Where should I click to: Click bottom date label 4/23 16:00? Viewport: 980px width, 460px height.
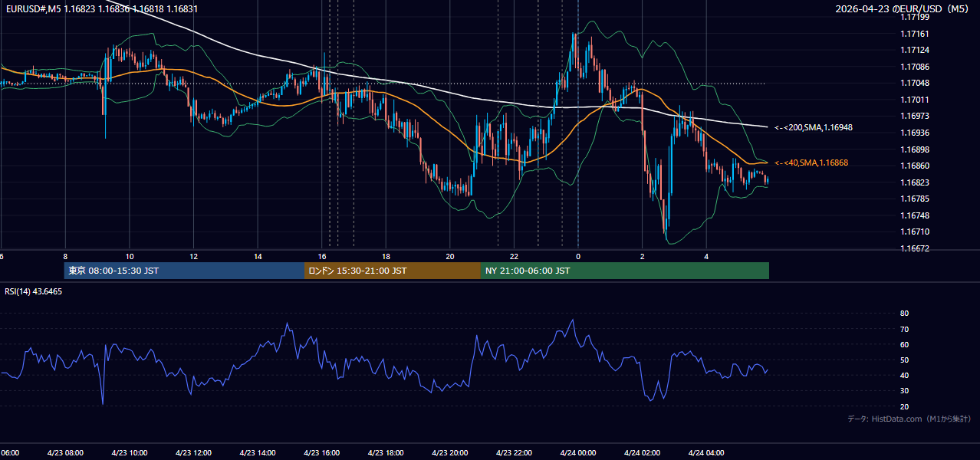pyautogui.click(x=322, y=453)
